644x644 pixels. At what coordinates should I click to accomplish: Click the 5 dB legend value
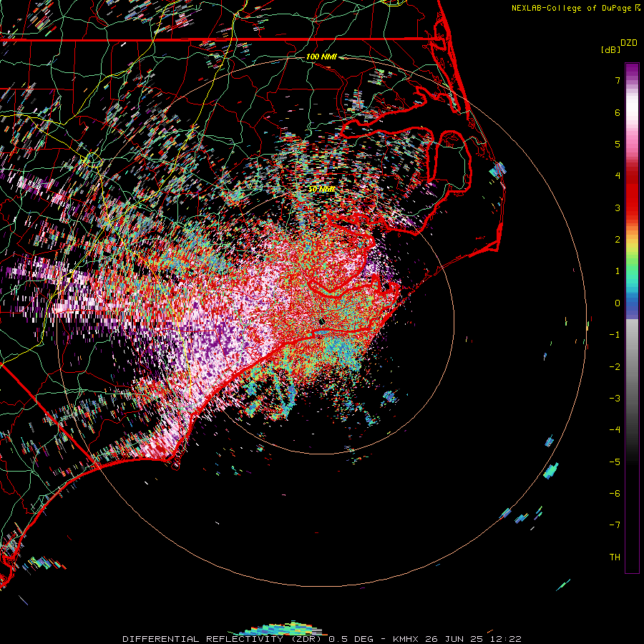(618, 144)
